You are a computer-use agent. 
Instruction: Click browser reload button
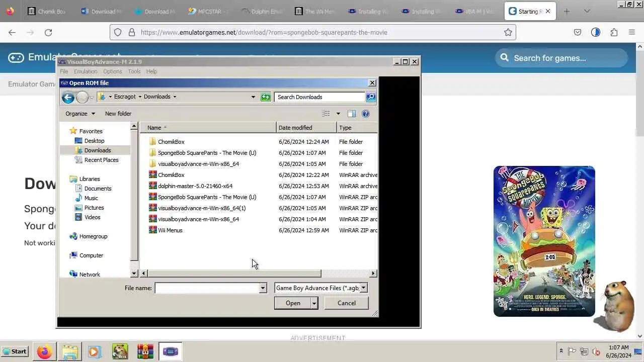(x=48, y=32)
